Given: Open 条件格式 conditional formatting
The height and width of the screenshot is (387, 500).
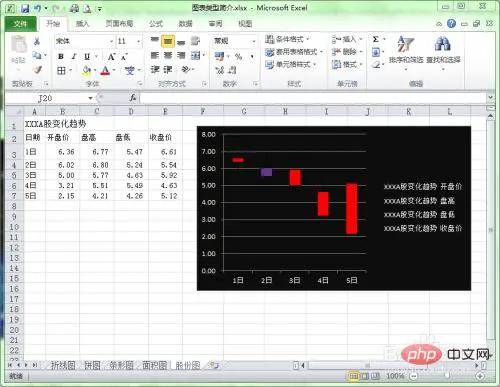Looking at the screenshot, I should [287, 39].
